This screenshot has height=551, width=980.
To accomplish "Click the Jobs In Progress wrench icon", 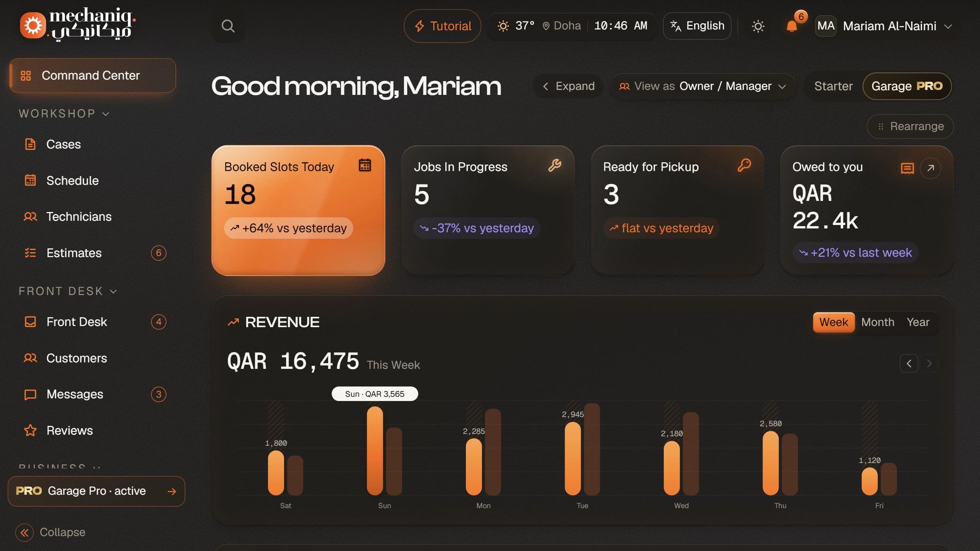I will point(554,165).
